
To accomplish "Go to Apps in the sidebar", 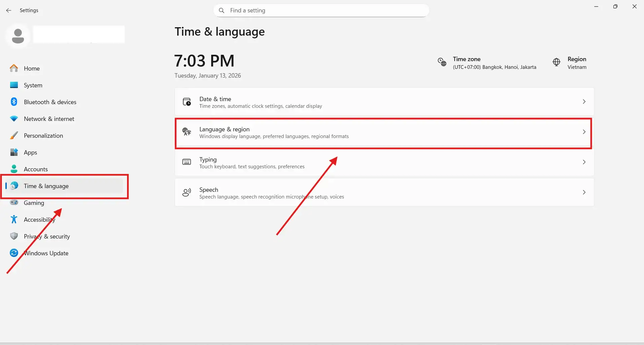I will click(30, 153).
